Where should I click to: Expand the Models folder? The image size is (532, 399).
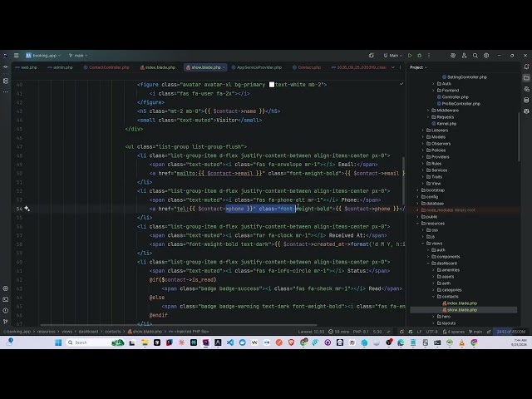423,136
